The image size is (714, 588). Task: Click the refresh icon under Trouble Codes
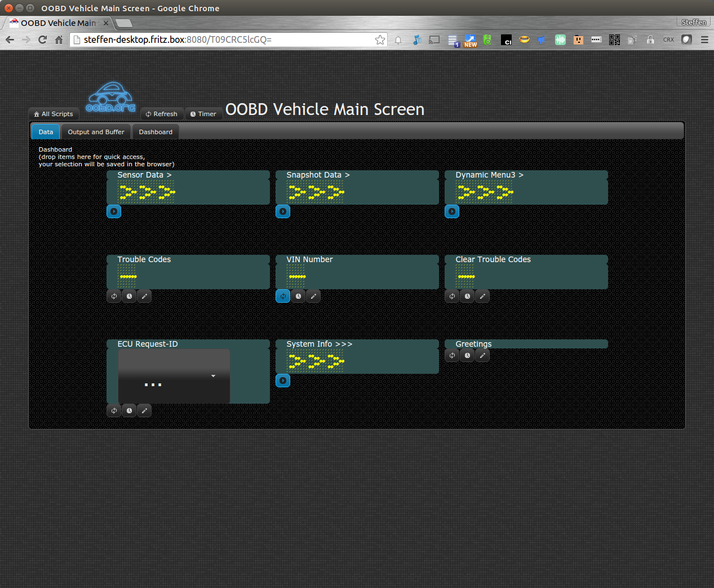(114, 296)
